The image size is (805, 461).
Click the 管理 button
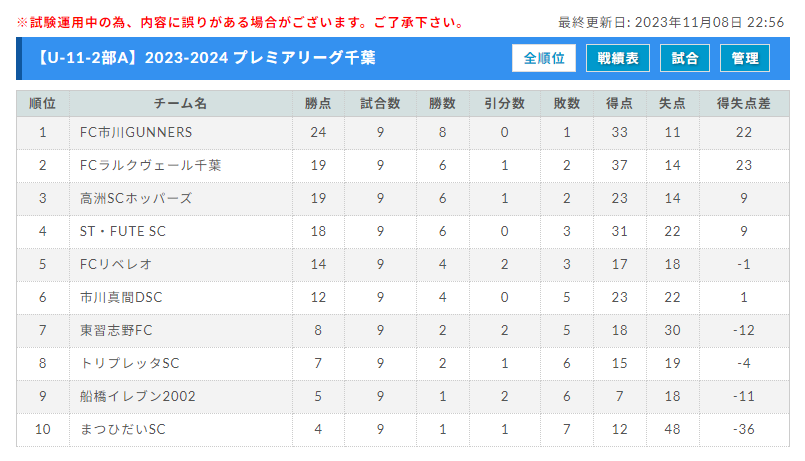[744, 59]
